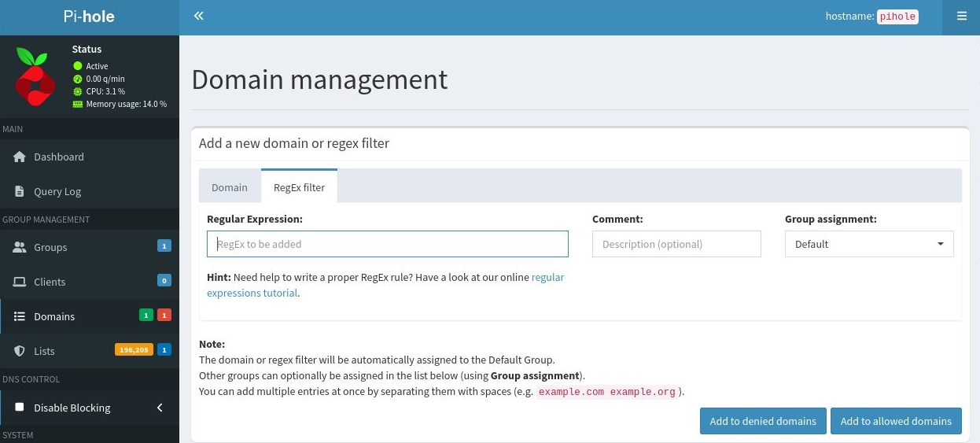
Task: Click the blue Lists count badge
Action: (164, 350)
